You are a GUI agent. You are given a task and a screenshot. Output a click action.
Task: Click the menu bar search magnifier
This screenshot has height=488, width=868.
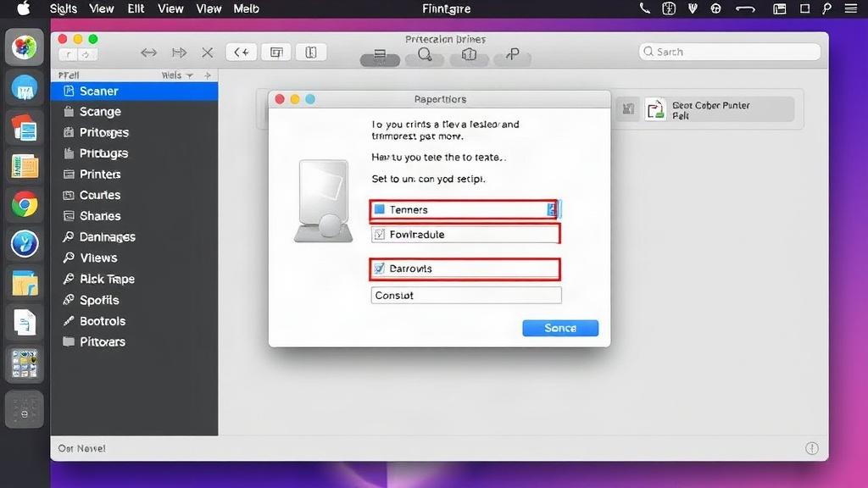(826, 8)
